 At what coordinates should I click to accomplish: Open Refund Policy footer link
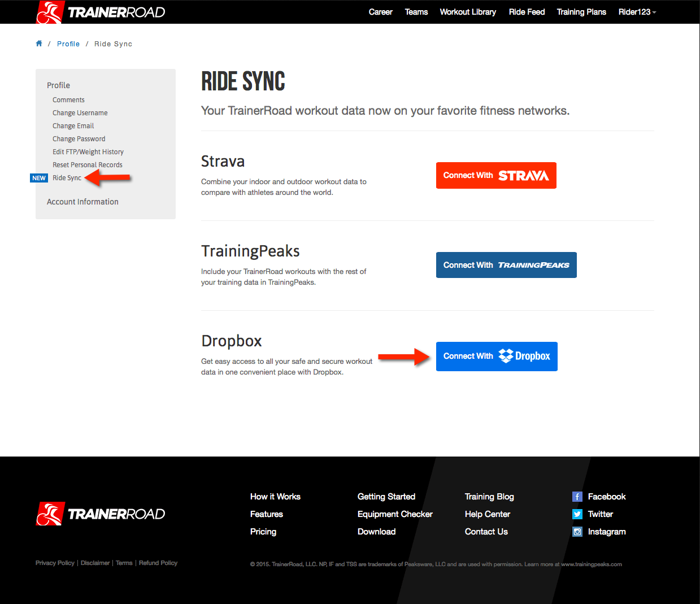158,563
